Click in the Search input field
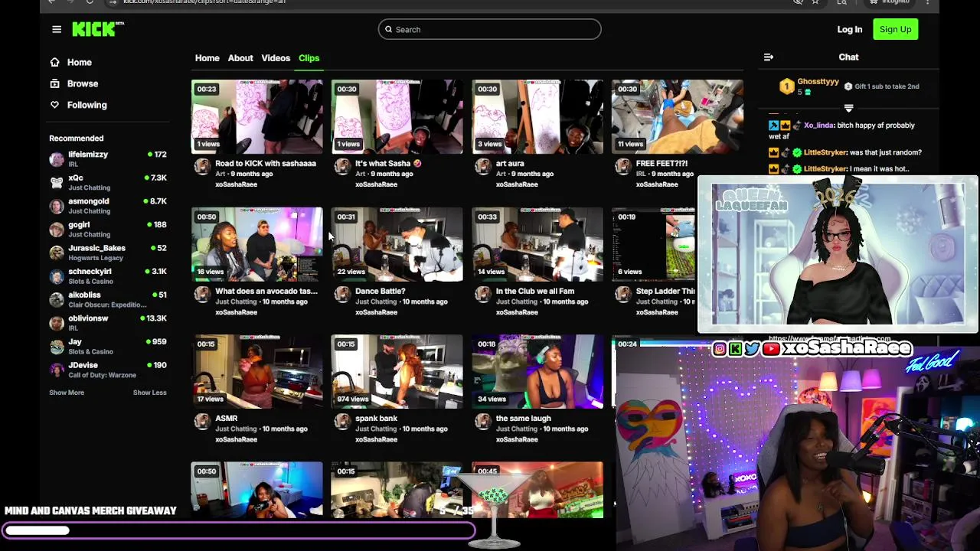The height and width of the screenshot is (551, 980). (x=489, y=29)
